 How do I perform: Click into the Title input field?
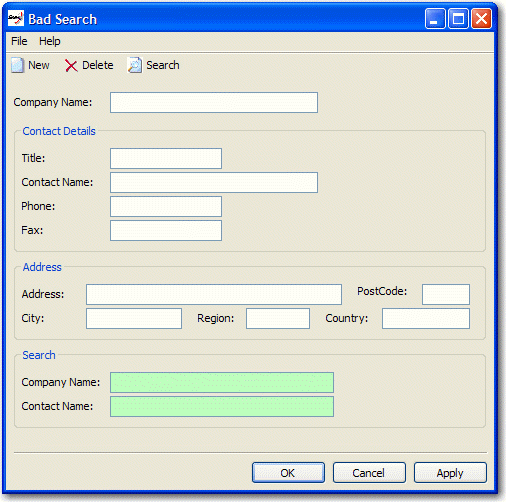tap(166, 159)
